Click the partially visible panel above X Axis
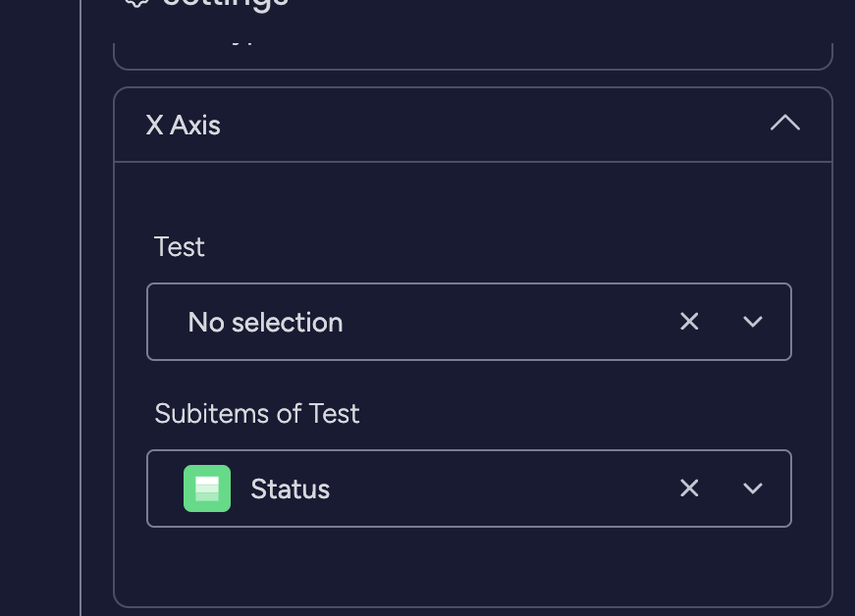Screen dimensions: 855x616 click(x=473, y=54)
